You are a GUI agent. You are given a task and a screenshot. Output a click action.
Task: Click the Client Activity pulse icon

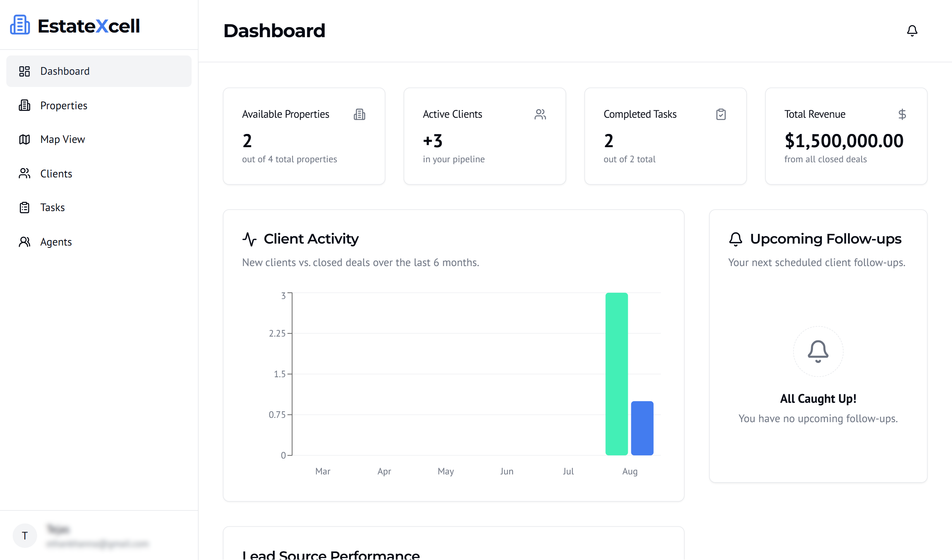tap(249, 239)
